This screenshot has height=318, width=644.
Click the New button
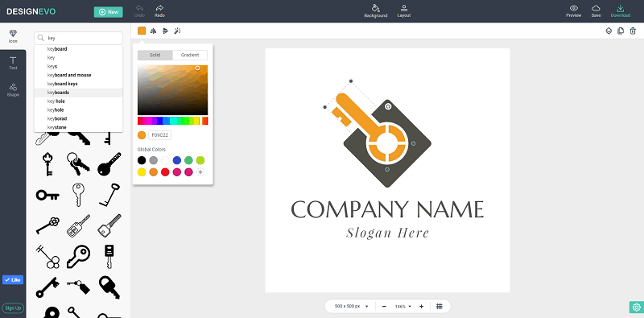(109, 12)
